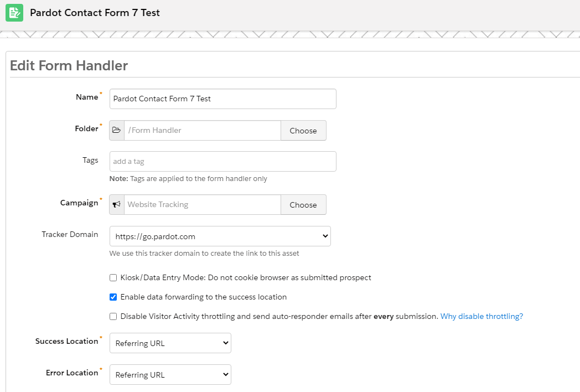The width and height of the screenshot is (580, 392).
Task: Click the 'add a tag' input
Action: (x=222, y=161)
